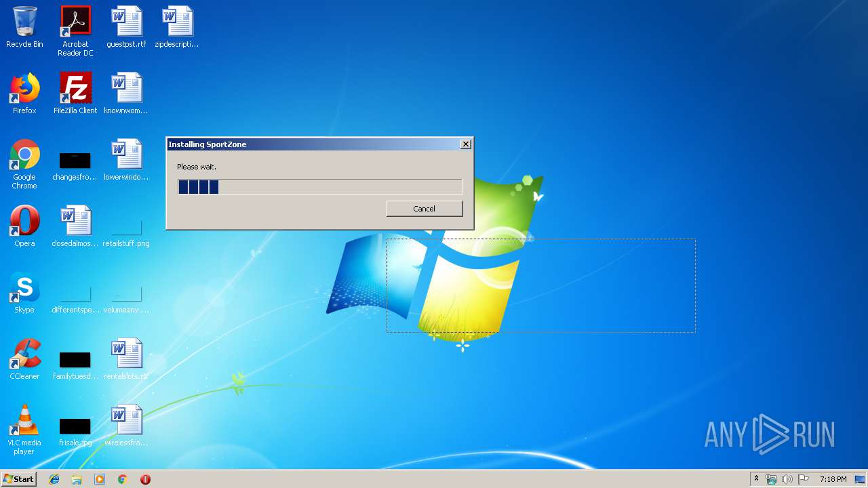This screenshot has width=868, height=488.
Task: Open the Recycle Bin desktop icon
Action: (x=24, y=27)
